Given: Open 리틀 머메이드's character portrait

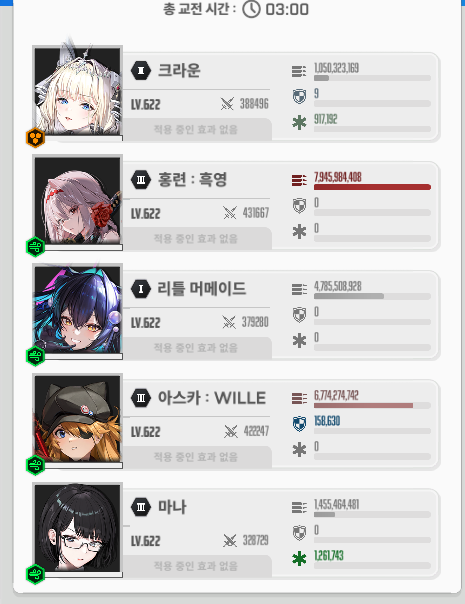Looking at the screenshot, I should (x=77, y=309).
